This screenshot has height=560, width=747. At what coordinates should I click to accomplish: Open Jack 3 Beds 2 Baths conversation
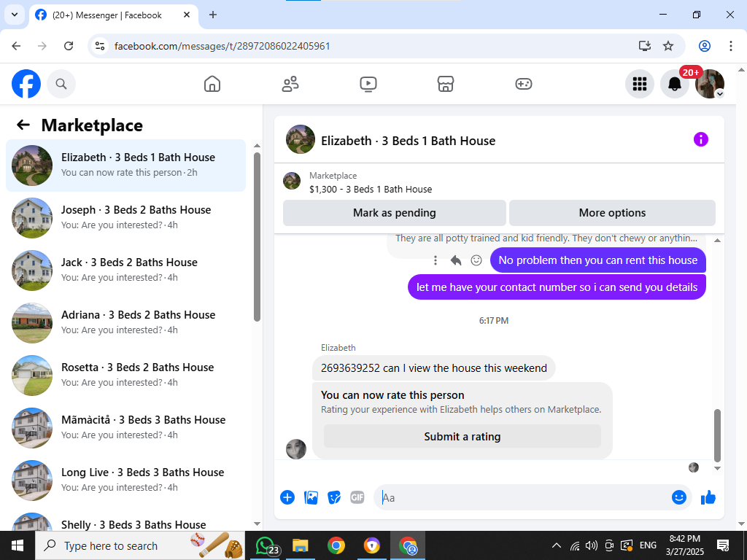pyautogui.click(x=125, y=270)
